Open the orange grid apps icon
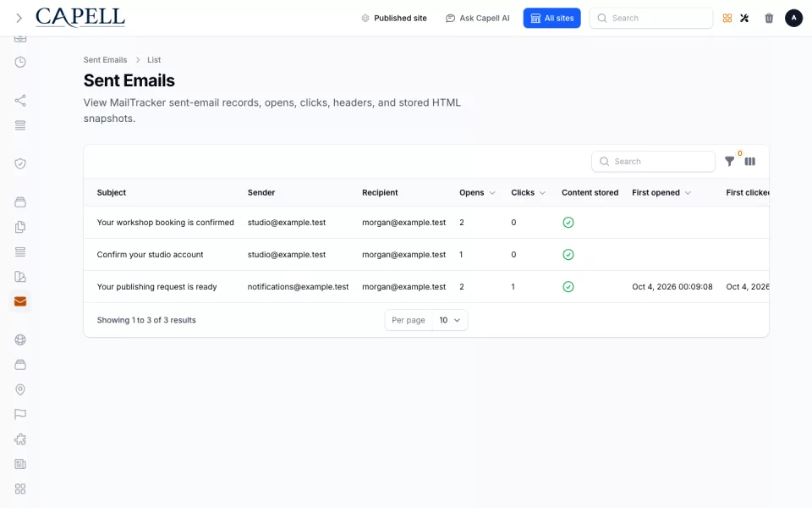 click(727, 18)
